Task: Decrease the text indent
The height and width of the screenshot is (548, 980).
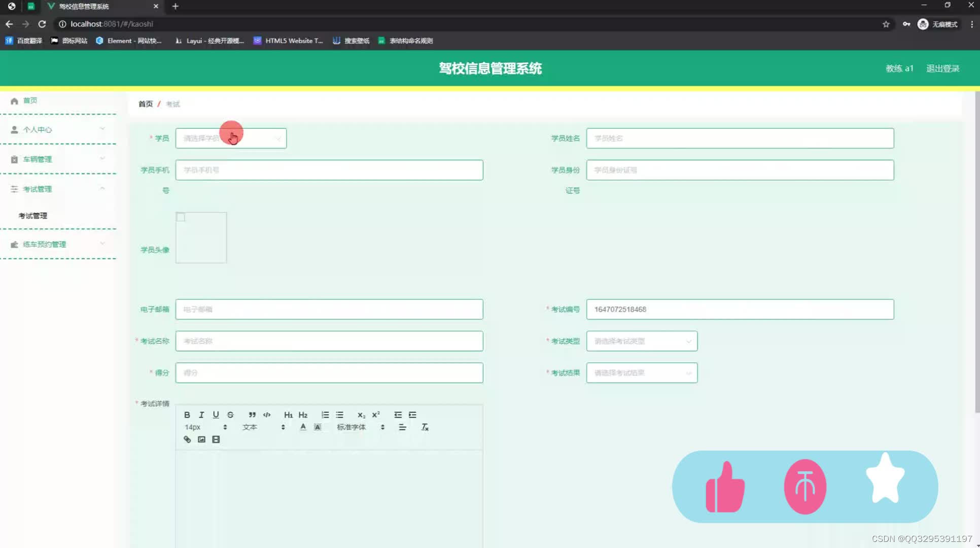Action: [x=398, y=415]
